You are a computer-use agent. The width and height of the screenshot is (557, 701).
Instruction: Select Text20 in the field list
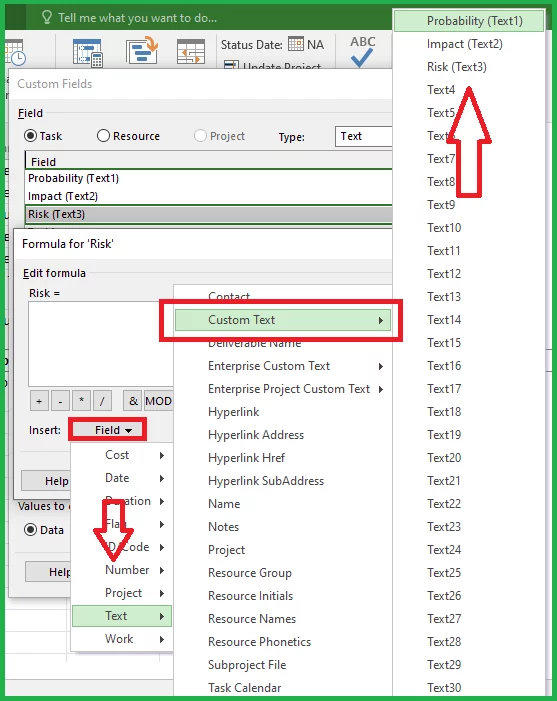point(469,458)
